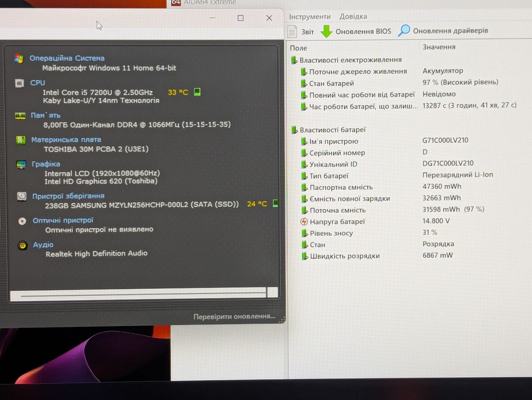Open the Інструменти menu
The width and height of the screenshot is (532, 400).
tap(310, 17)
